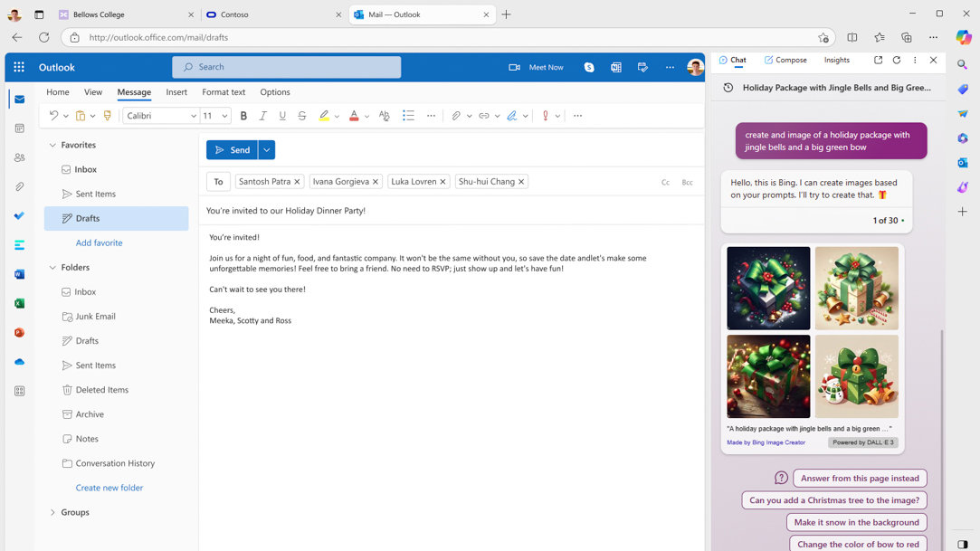
Task: Collapse the Favorites section
Action: (x=52, y=145)
